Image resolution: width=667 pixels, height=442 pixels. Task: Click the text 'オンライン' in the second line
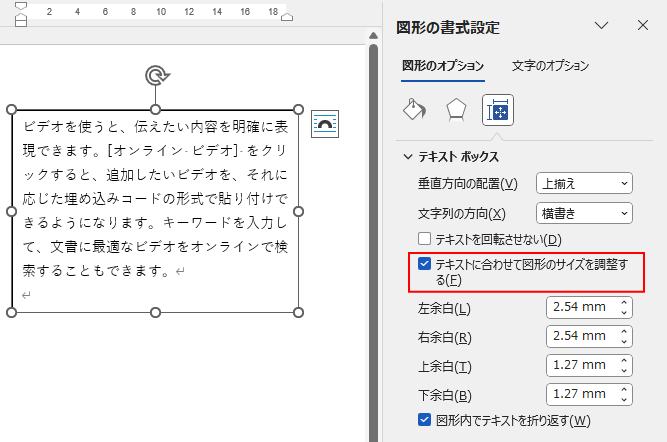[x=148, y=150]
